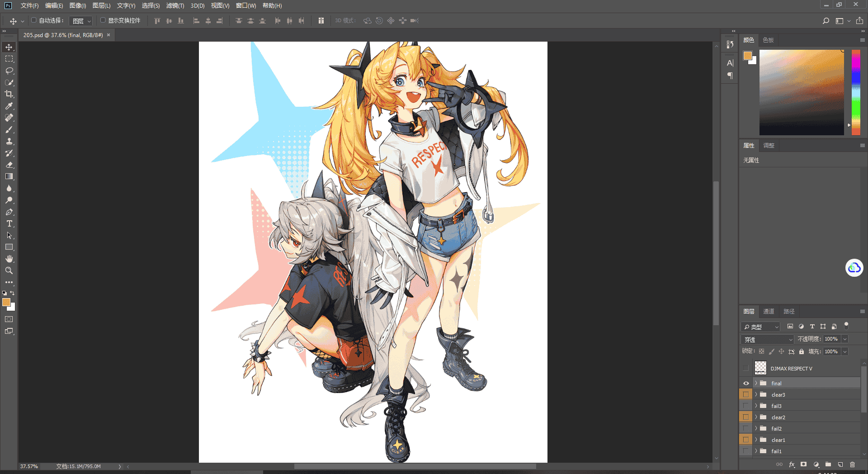
Task: Select the Brush tool
Action: point(9,129)
